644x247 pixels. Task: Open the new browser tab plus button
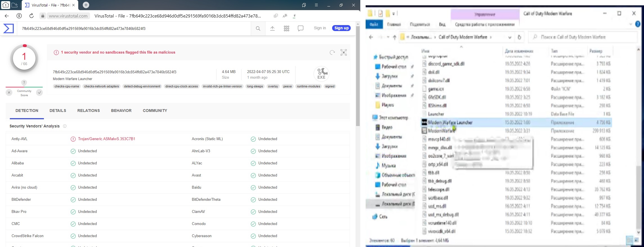tap(86, 5)
